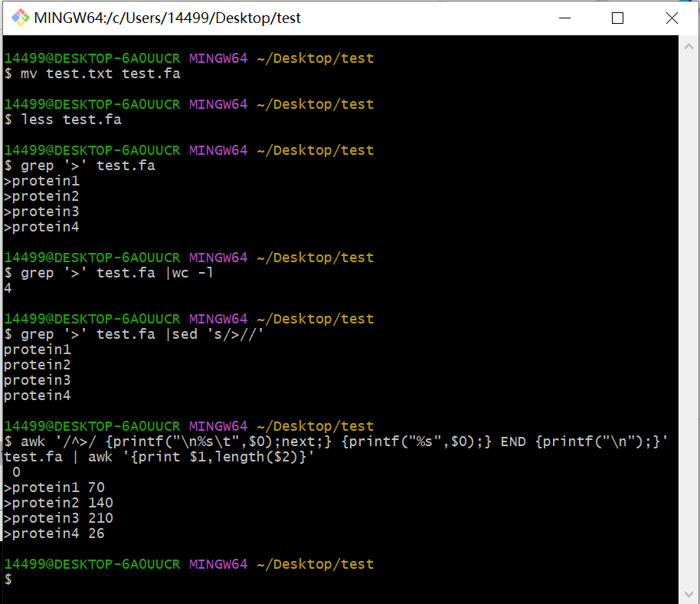700x604 pixels.
Task: Click the '>protein4' line in first grep output
Action: tap(41, 227)
